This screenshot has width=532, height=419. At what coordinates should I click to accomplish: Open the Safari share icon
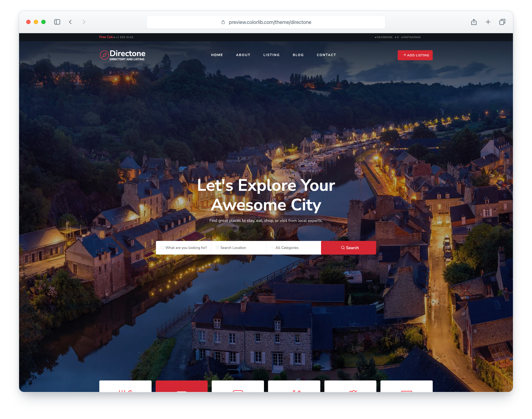pyautogui.click(x=474, y=22)
